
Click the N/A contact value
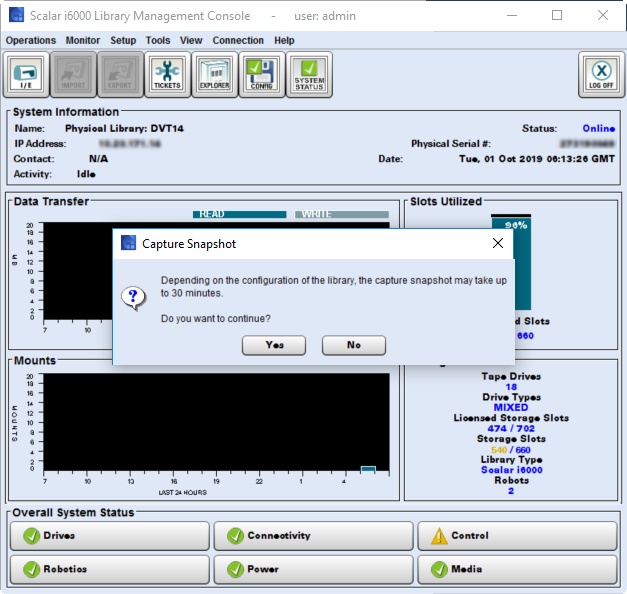[x=98, y=159]
